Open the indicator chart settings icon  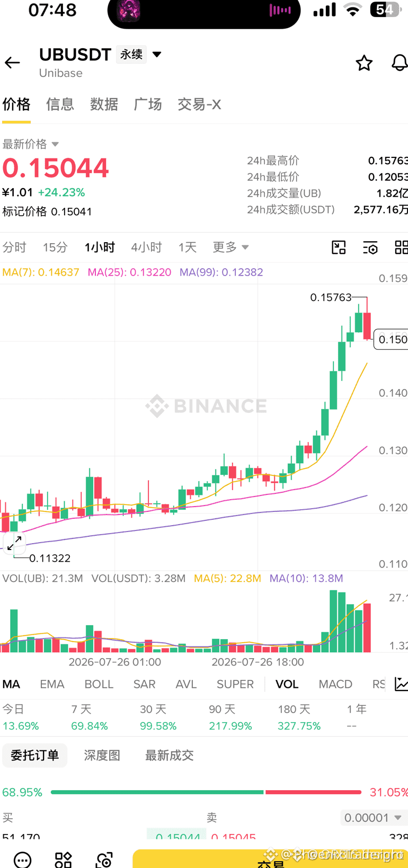point(401,684)
